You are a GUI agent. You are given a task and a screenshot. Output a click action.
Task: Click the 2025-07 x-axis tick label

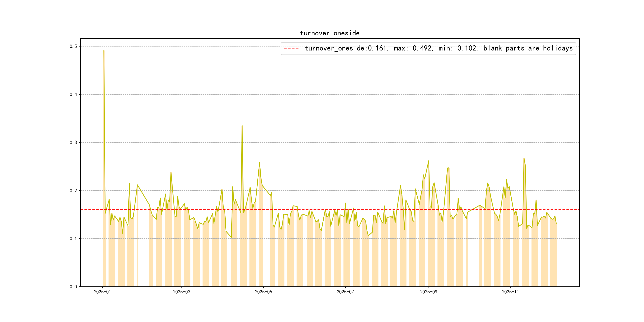(x=345, y=292)
